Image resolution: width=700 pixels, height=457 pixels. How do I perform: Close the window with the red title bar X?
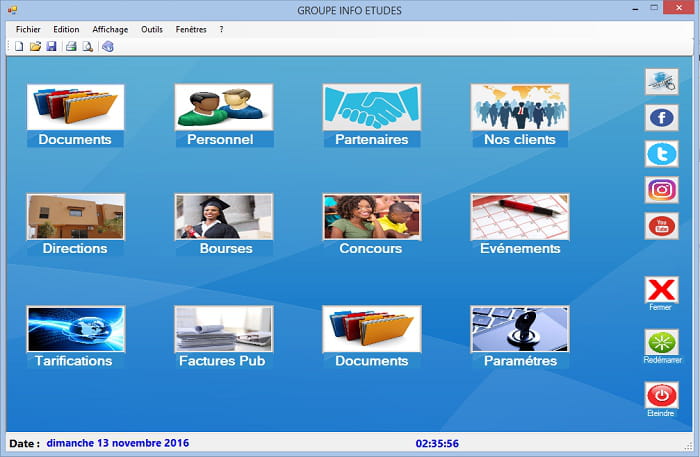coord(679,8)
